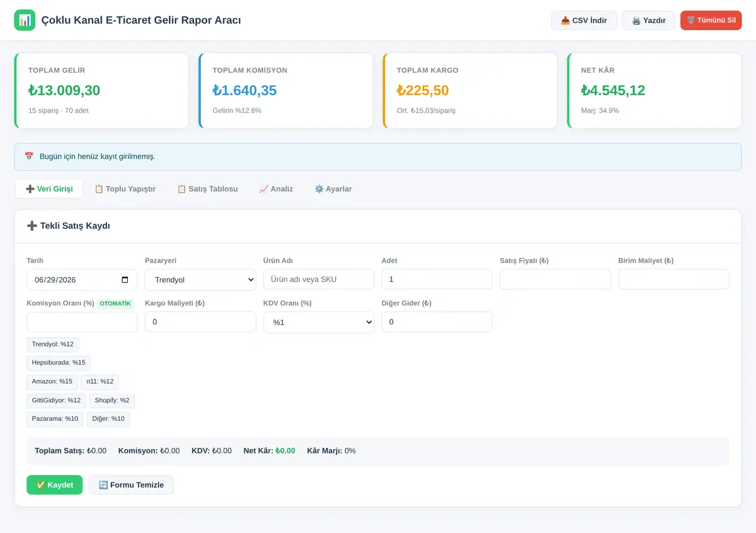Open the Toplu Yapıştır tab
Viewport: 756px width, 533px height.
point(125,189)
